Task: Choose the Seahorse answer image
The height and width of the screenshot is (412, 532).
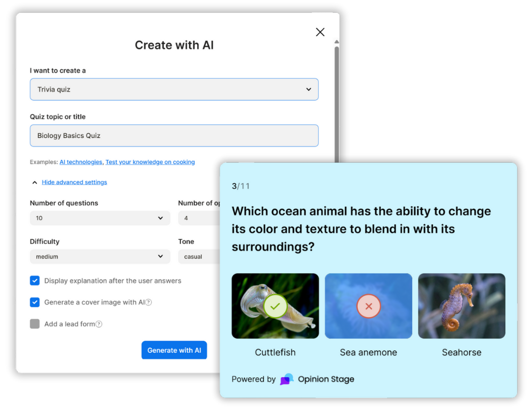Action: [x=461, y=306]
